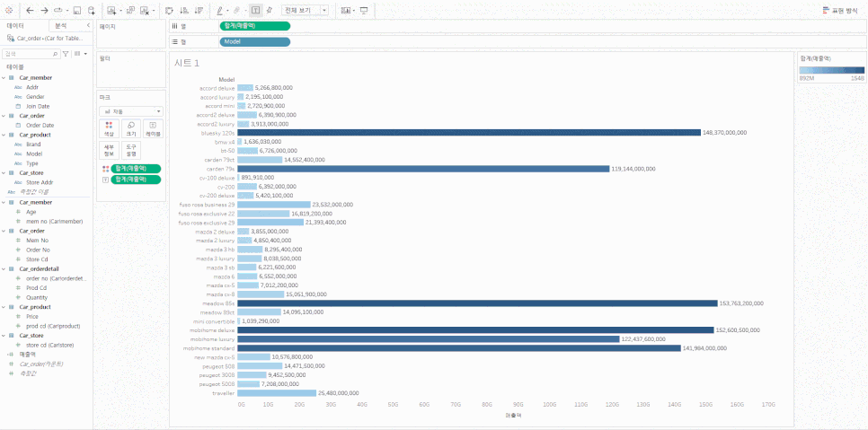The width and height of the screenshot is (868, 430).
Task: Click the show/hide cards icon
Action: (345, 11)
